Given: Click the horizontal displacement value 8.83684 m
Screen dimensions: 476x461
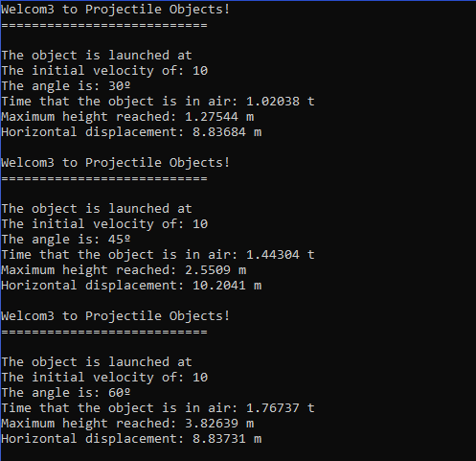Looking at the screenshot, I should (x=227, y=132).
